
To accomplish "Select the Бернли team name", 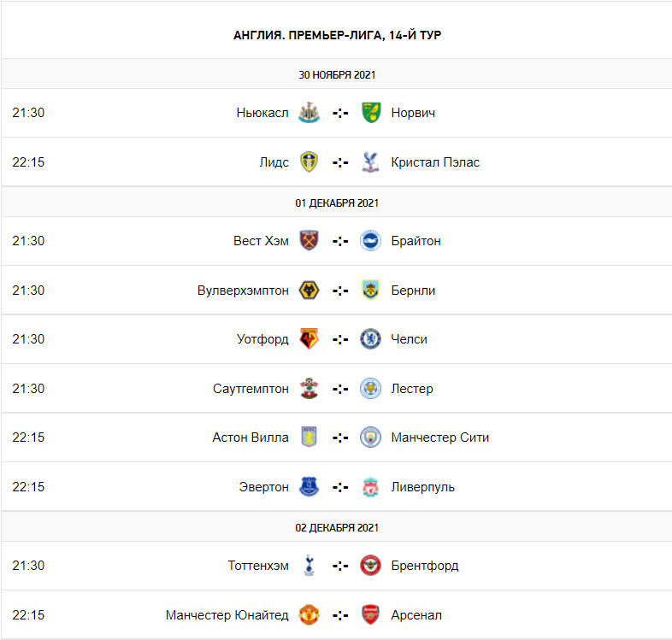I will (x=413, y=291).
